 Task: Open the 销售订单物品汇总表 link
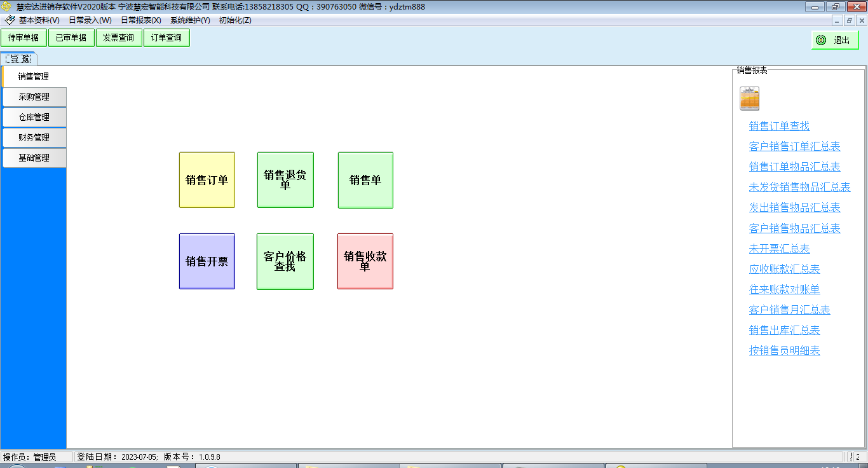click(795, 167)
